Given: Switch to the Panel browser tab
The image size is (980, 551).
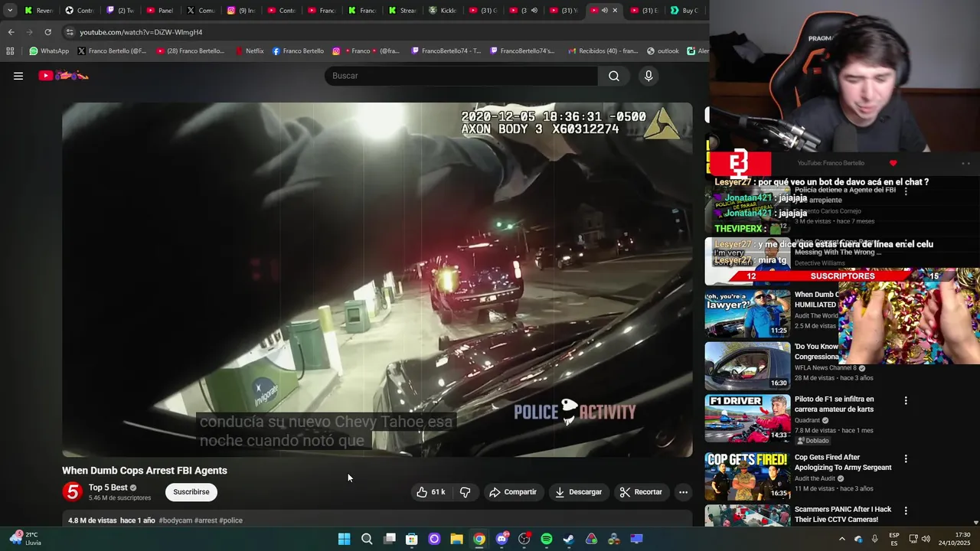Looking at the screenshot, I should coord(161,11).
